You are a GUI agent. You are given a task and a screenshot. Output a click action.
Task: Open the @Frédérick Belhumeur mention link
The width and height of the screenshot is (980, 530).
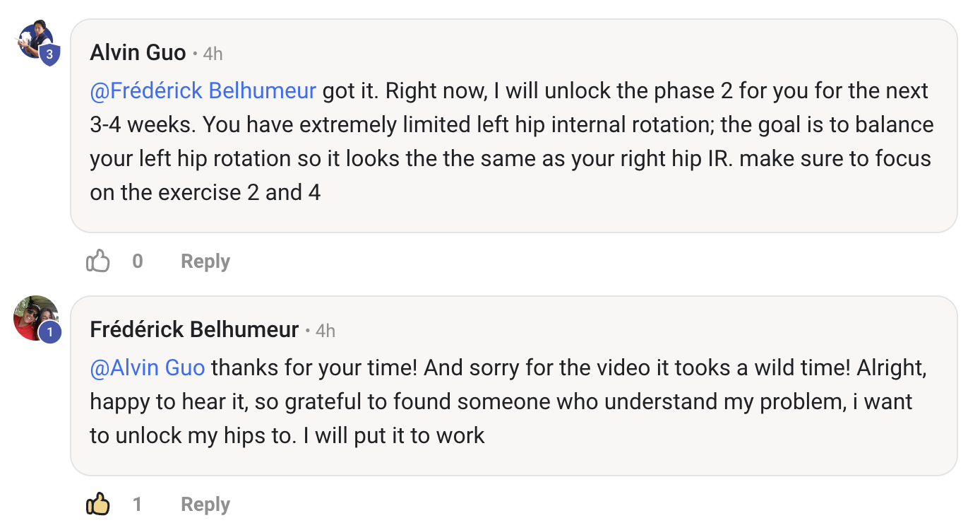203,91
